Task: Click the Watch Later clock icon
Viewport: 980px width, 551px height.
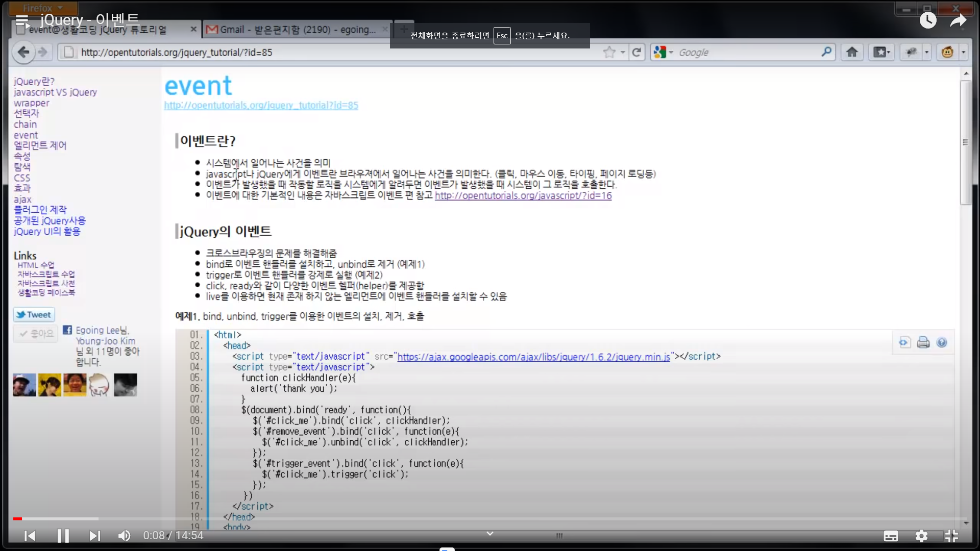Action: point(927,20)
